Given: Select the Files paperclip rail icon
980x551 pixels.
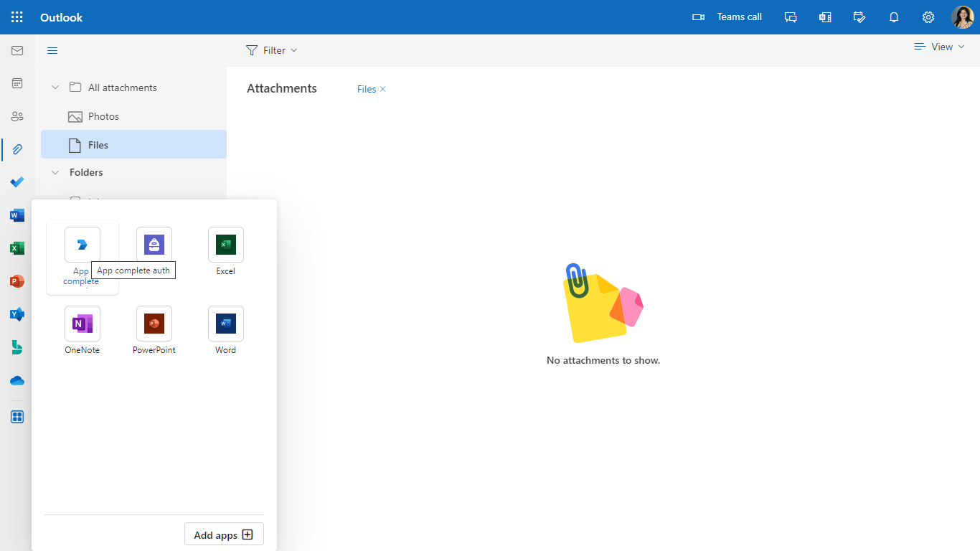Looking at the screenshot, I should (17, 149).
